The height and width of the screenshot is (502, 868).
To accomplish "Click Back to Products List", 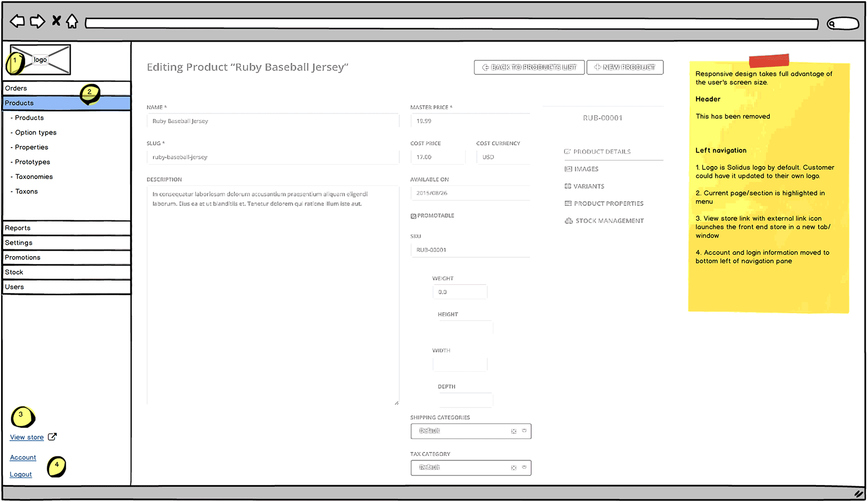I will 528,67.
